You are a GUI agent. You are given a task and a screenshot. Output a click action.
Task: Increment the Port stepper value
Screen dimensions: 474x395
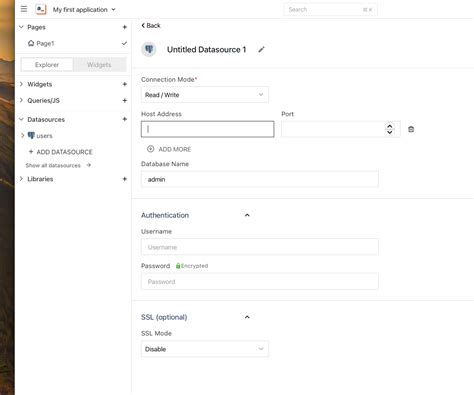tap(389, 126)
